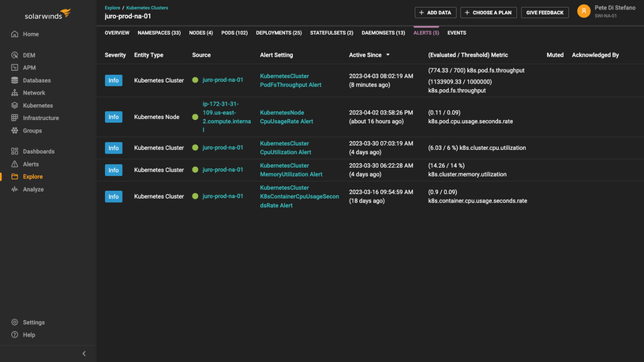The width and height of the screenshot is (644, 362).
Task: Click the SolarWinds logo
Action: (47, 14)
